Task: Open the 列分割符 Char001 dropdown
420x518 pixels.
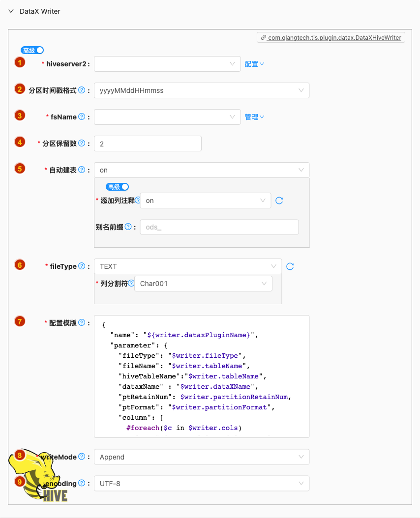Action: coord(204,284)
